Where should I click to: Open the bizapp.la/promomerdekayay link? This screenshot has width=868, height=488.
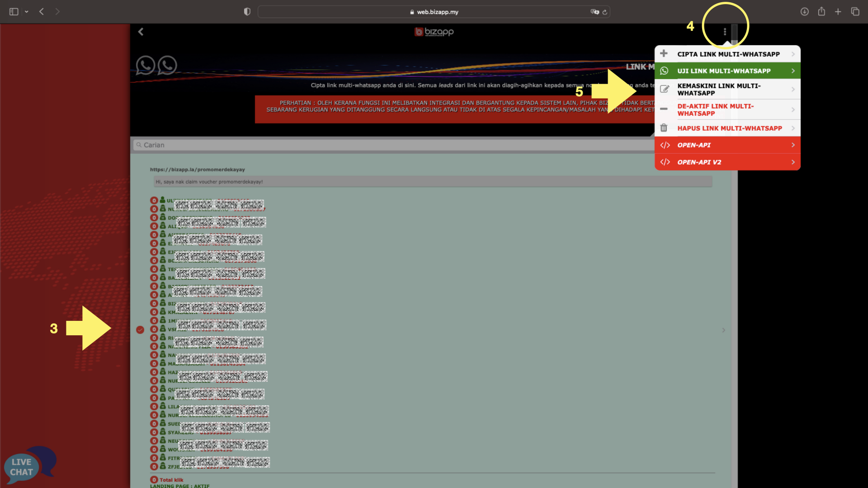pos(198,169)
